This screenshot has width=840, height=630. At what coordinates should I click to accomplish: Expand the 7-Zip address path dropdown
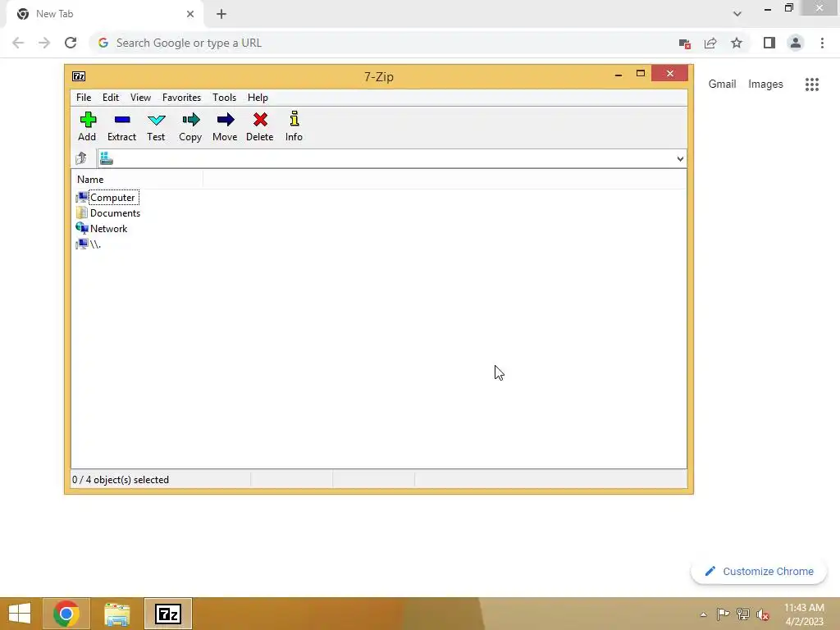[680, 158]
